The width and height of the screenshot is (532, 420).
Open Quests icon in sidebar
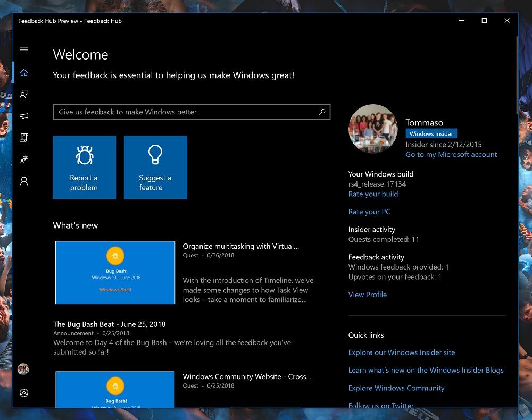point(24,137)
